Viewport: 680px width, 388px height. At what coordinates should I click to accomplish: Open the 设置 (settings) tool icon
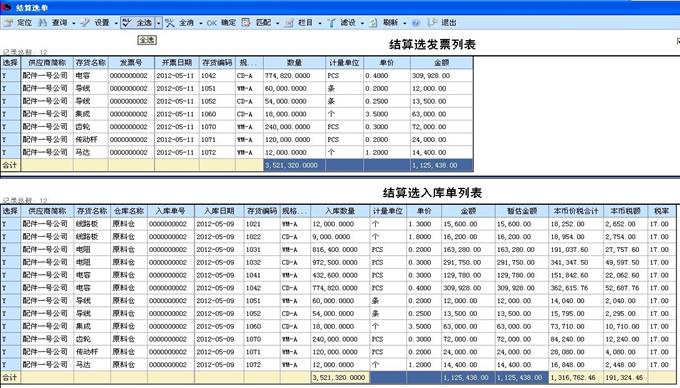[x=85, y=23]
